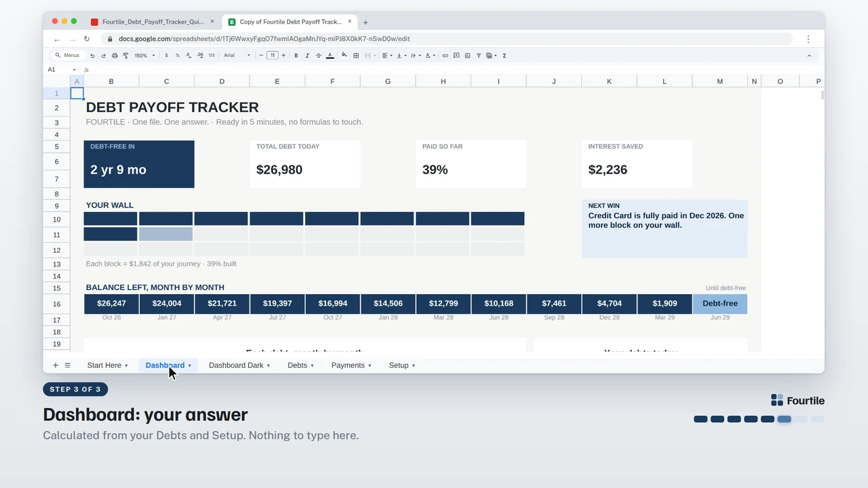Open the browser three-dot menu

[808, 39]
